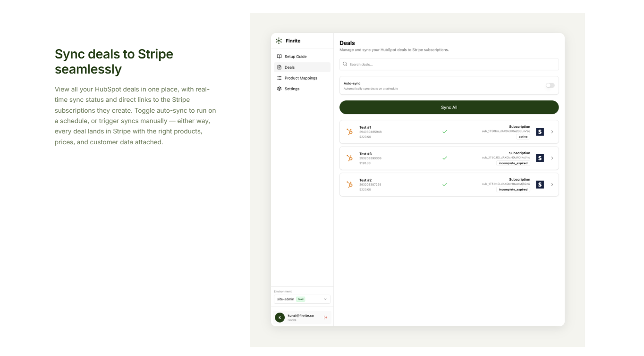Viewport: 644px width, 356px height.
Task: Click the HubSpot icon on Test #1
Action: [350, 132]
